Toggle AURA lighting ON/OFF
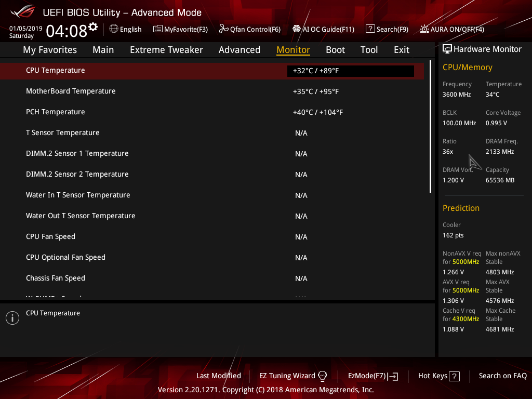 point(451,29)
